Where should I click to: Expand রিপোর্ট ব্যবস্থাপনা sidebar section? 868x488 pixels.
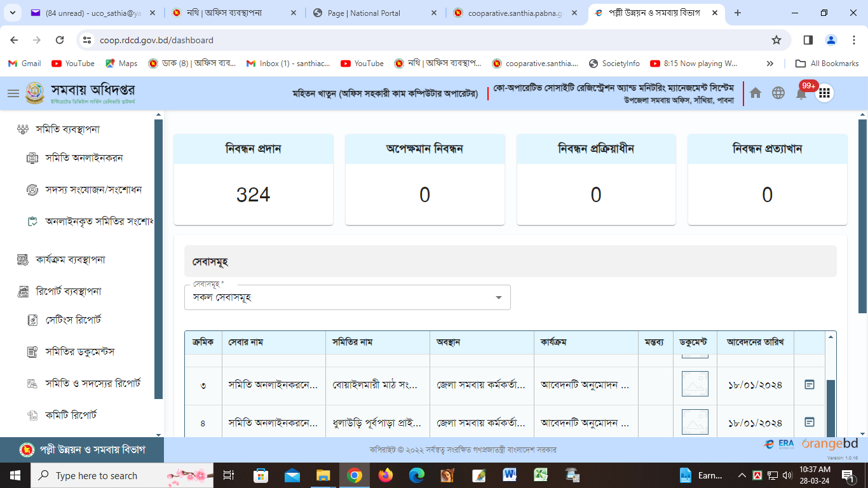(68, 291)
